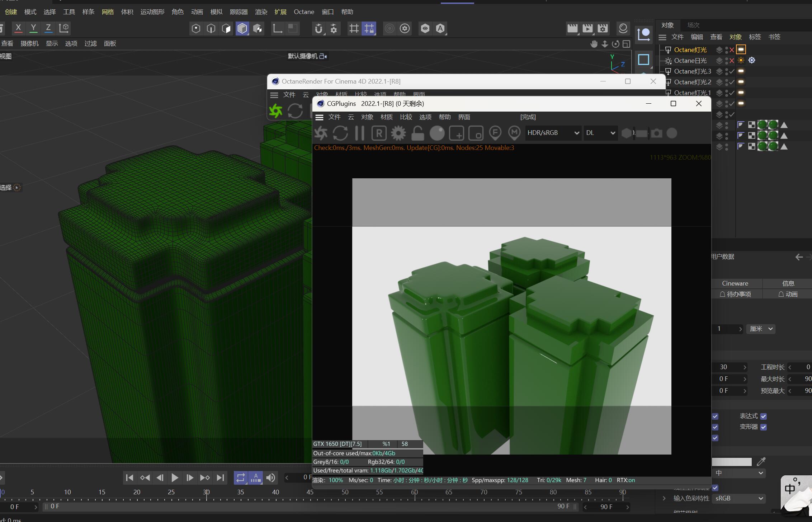Activate the focus picker F icon
Image resolution: width=812 pixels, height=522 pixels.
pyautogui.click(x=495, y=133)
